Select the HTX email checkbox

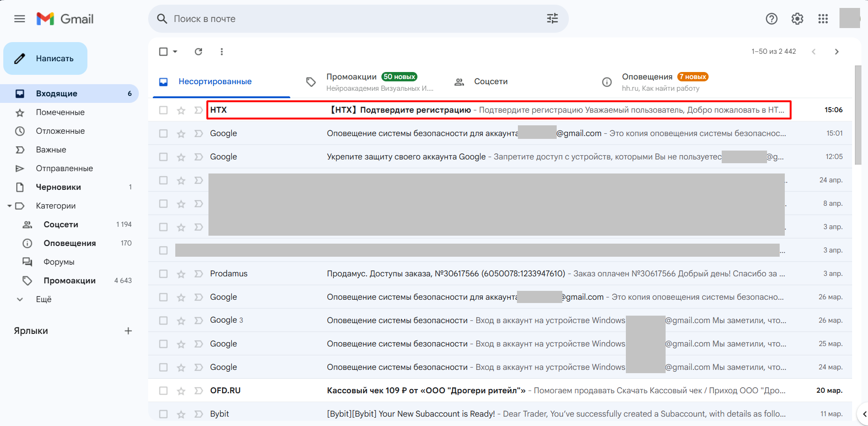coord(163,110)
